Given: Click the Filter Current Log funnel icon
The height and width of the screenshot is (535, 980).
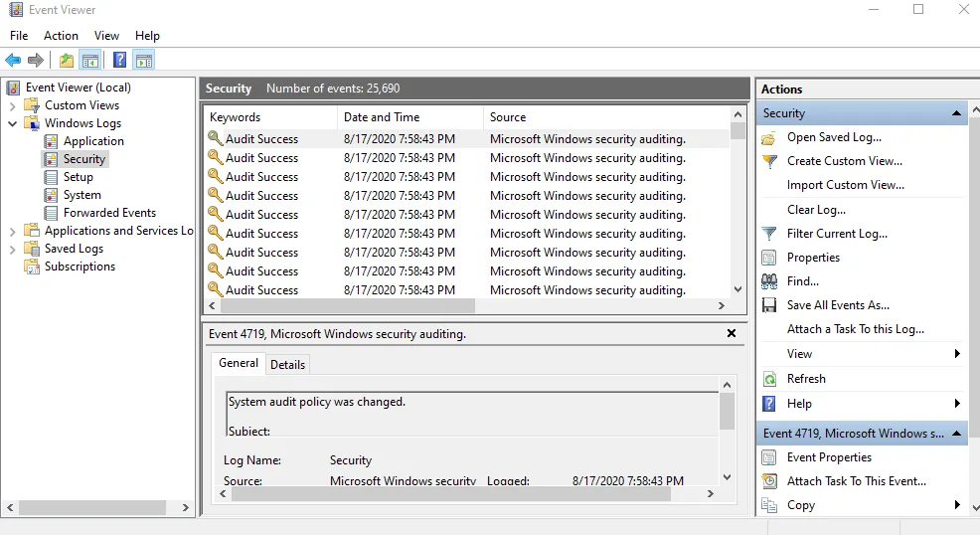Looking at the screenshot, I should [x=769, y=234].
